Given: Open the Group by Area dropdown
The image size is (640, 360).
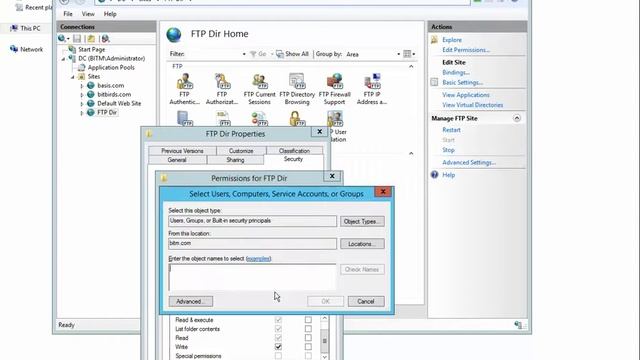Looking at the screenshot, I should click(398, 54).
